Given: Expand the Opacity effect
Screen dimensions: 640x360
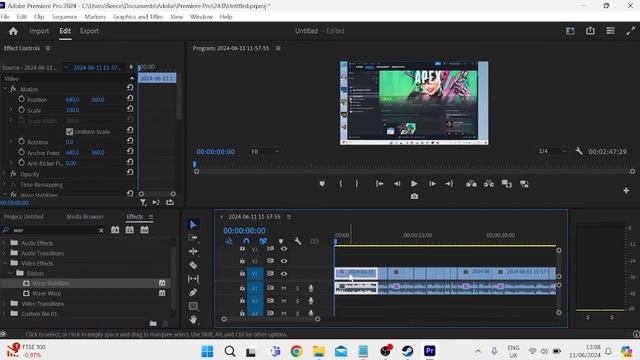Looking at the screenshot, I should [4, 173].
